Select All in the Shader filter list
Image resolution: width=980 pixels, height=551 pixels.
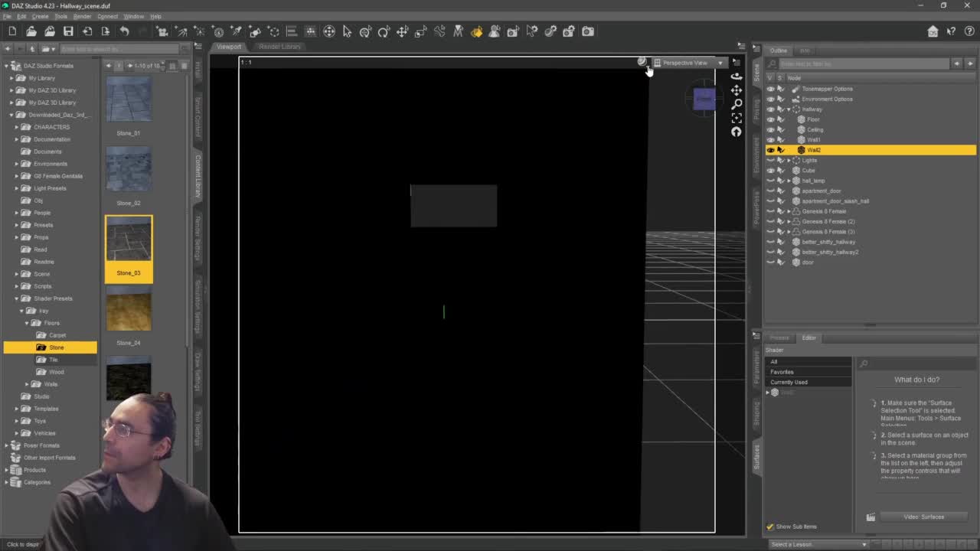coord(808,362)
